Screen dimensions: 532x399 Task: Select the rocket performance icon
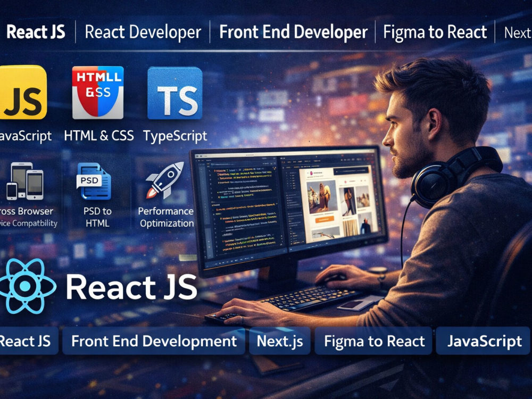(165, 180)
